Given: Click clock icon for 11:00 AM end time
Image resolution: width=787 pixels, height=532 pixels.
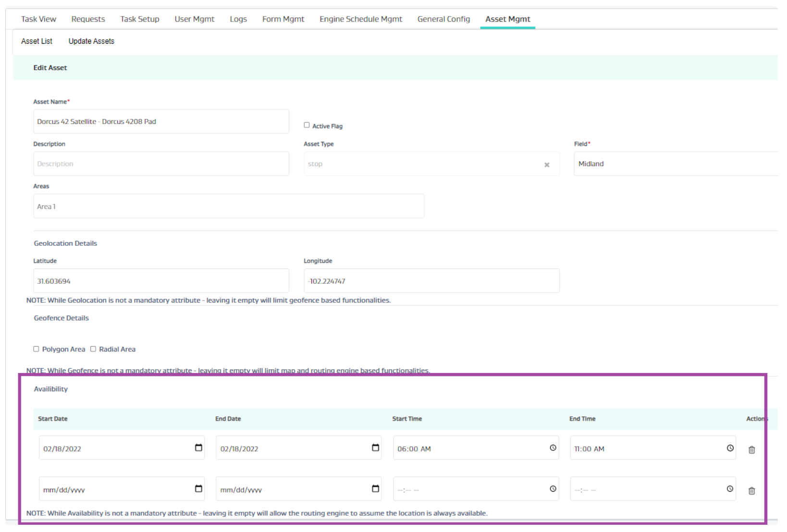Looking at the screenshot, I should 730,448.
